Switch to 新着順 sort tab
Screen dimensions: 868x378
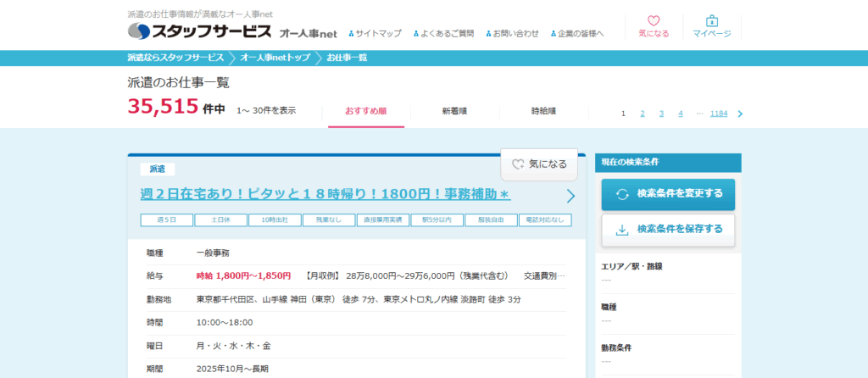[x=454, y=111]
